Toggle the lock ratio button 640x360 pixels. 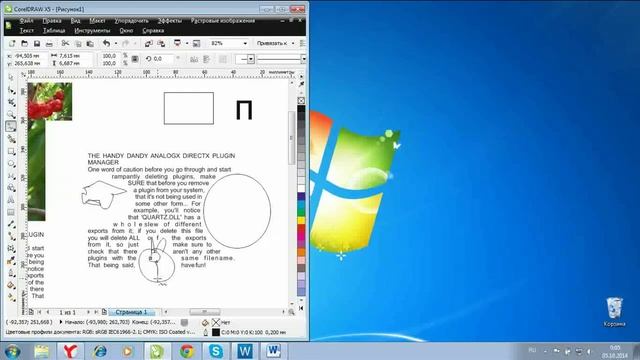tap(135, 59)
